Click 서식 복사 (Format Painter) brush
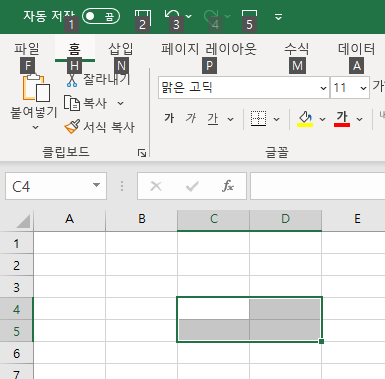385x379 pixels. 100,127
